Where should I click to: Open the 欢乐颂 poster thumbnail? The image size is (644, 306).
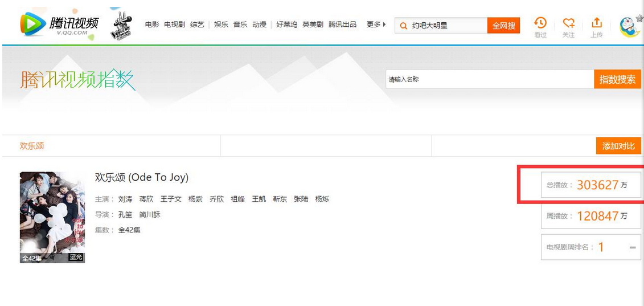pyautogui.click(x=52, y=217)
